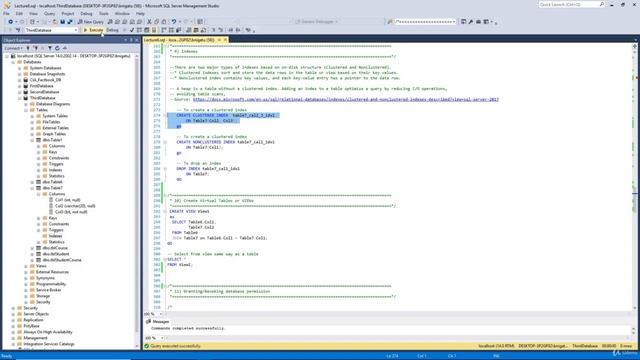This screenshot has height=360, width=640.
Task: Expand the Programmability folder
Action: [x=26, y=284]
